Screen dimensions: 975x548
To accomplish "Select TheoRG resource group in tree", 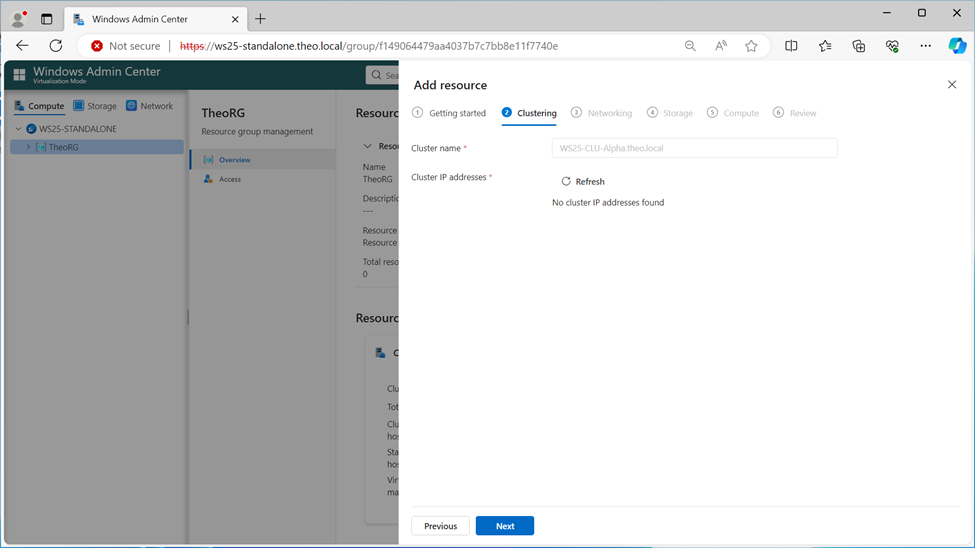I will click(x=97, y=147).
